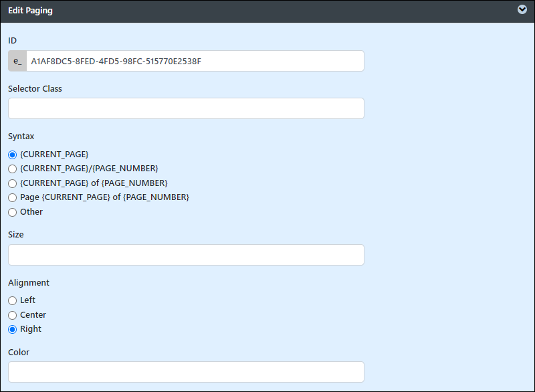Screen dimensions: 535x392
Task: Set alignment to Left
Action: pyautogui.click(x=12, y=300)
